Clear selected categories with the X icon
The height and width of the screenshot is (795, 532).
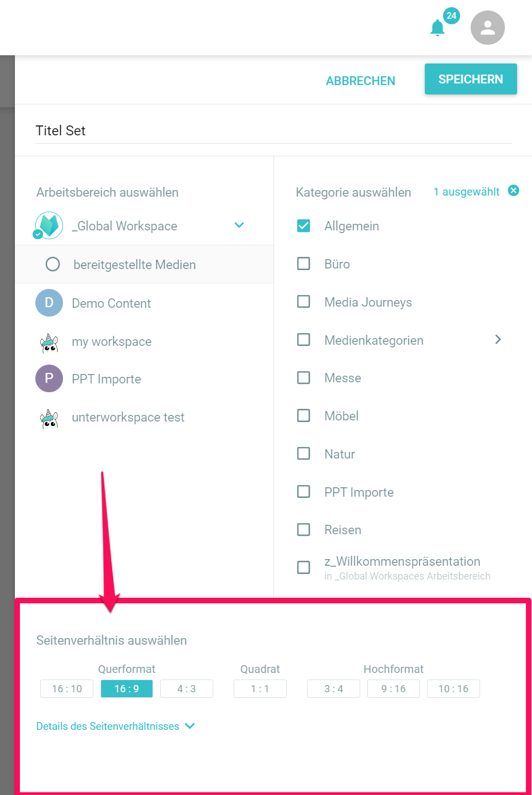[513, 191]
